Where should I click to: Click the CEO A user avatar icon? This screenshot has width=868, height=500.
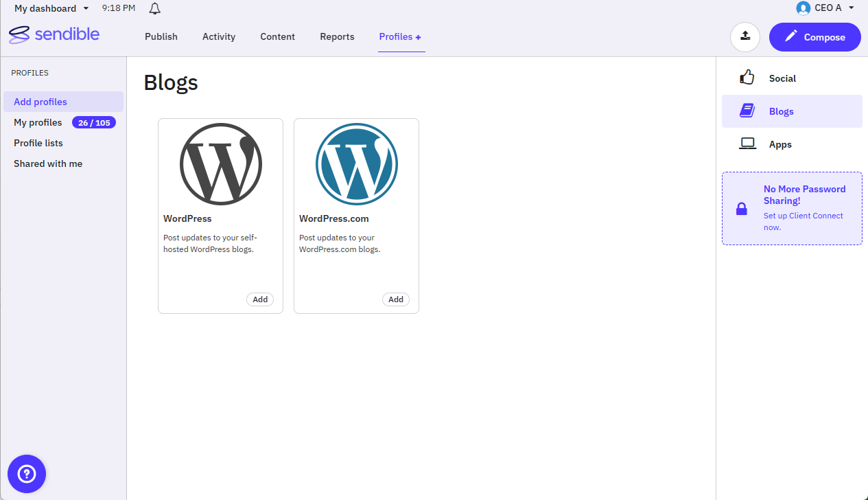coord(803,8)
